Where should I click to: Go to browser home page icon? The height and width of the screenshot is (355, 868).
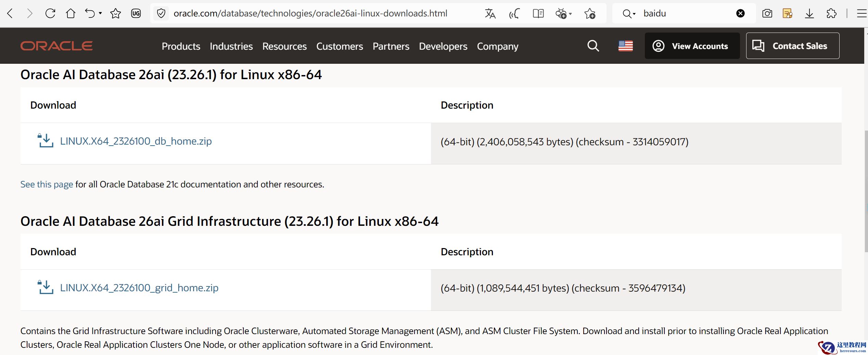pos(71,13)
